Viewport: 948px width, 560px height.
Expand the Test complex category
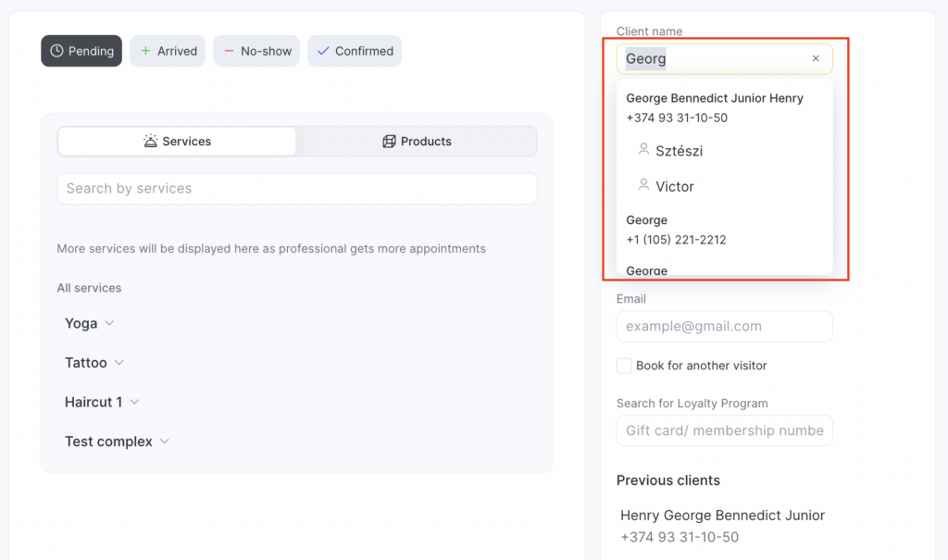(164, 442)
